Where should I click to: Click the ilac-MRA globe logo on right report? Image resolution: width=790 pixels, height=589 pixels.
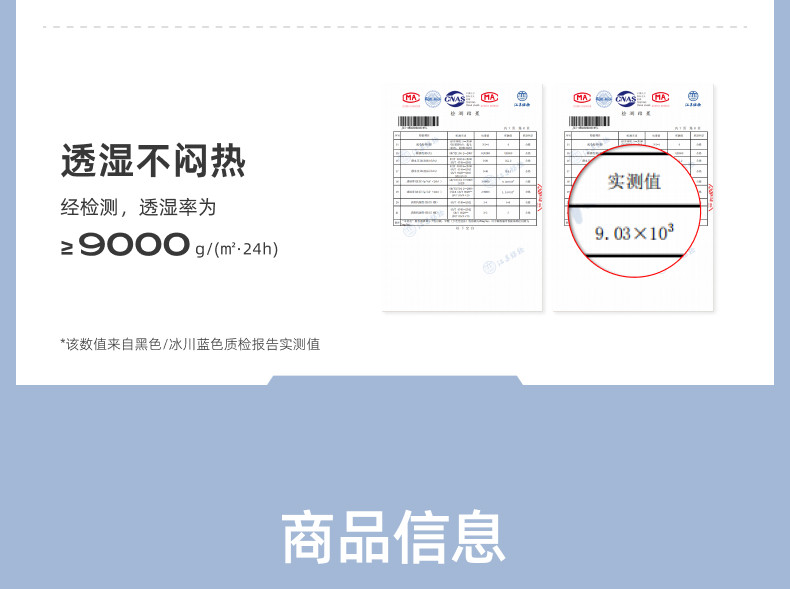pos(604,98)
